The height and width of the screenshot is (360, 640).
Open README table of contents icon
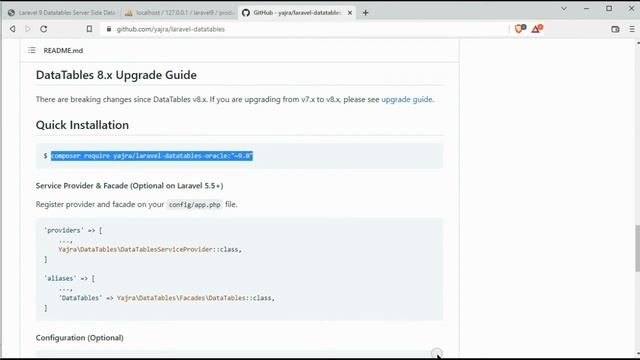point(32,50)
